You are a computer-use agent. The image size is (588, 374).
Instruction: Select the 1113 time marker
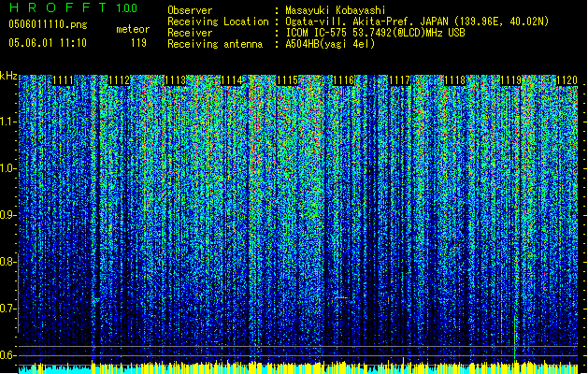point(176,80)
